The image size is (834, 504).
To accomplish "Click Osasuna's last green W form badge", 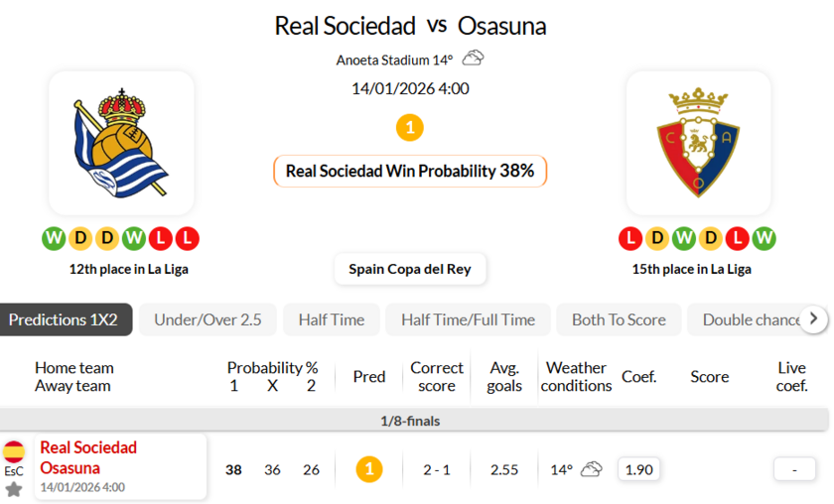I will coord(764,238).
